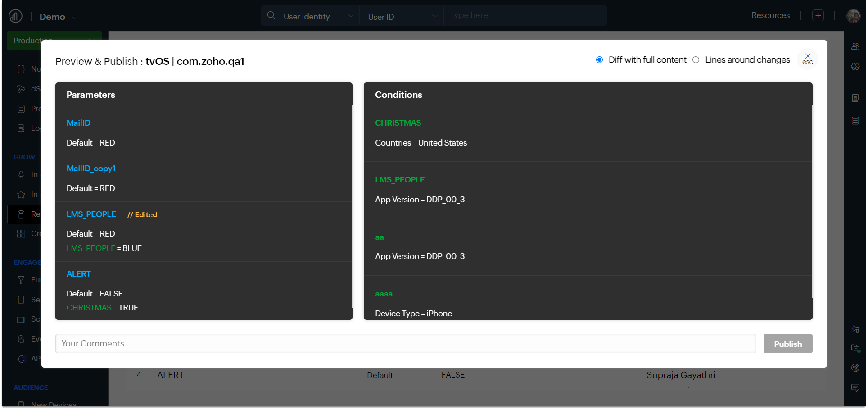Viewport: 868px width, 410px height.
Task: Click the ALERT parameter name
Action: coord(79,274)
